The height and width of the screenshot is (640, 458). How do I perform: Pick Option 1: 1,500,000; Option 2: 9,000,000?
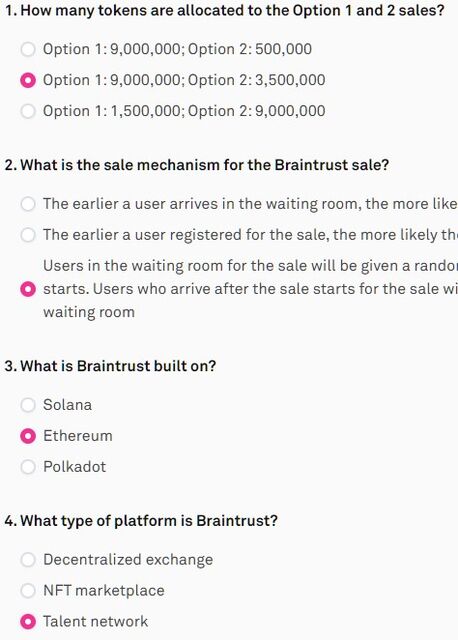(28, 111)
